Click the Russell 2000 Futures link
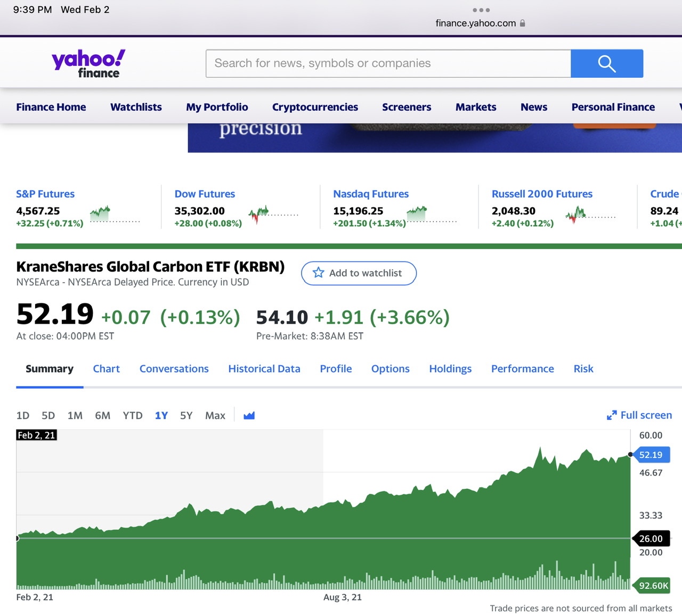This screenshot has height=616, width=682. click(542, 194)
